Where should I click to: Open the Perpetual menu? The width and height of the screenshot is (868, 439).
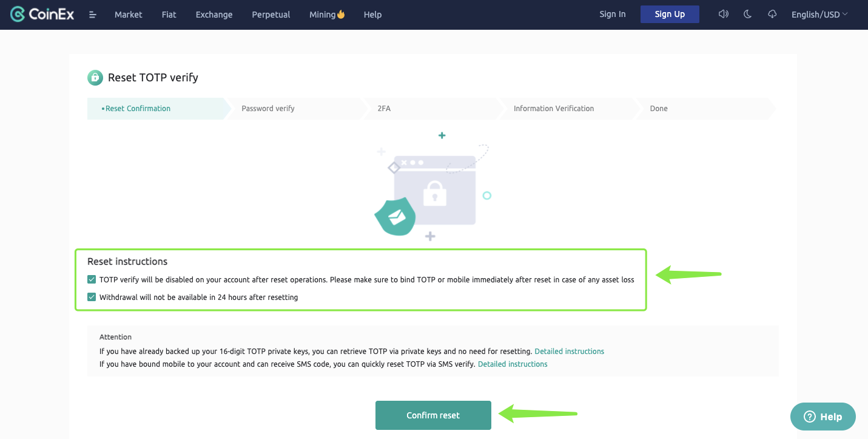pyautogui.click(x=271, y=15)
